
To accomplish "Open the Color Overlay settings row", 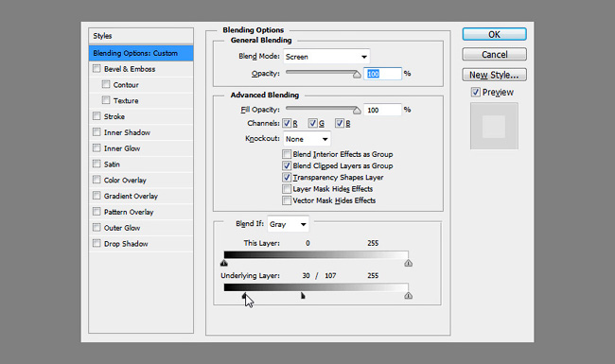I will 141,181.
